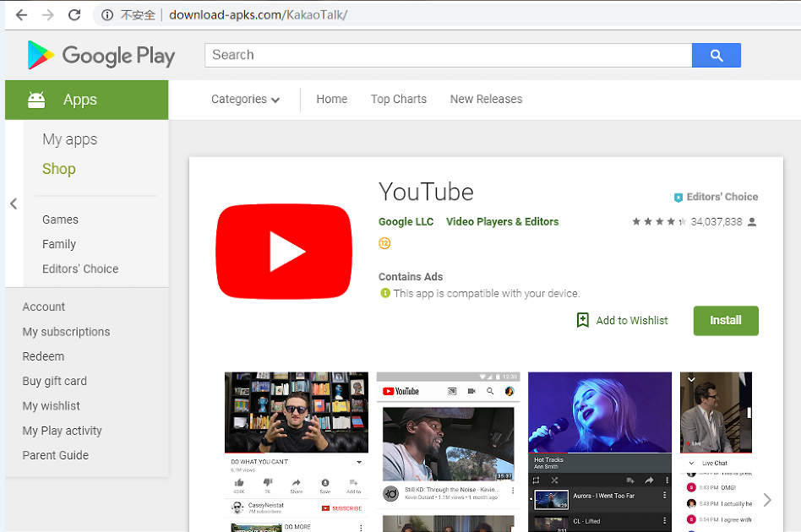801x532 pixels.
Task: Open the first screenshot with bookshelf
Action: 297,452
